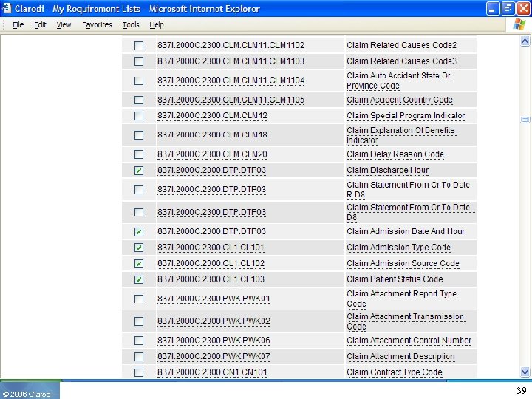Click Claim Discharge Hour description link
The width and height of the screenshot is (532, 399).
point(387,171)
